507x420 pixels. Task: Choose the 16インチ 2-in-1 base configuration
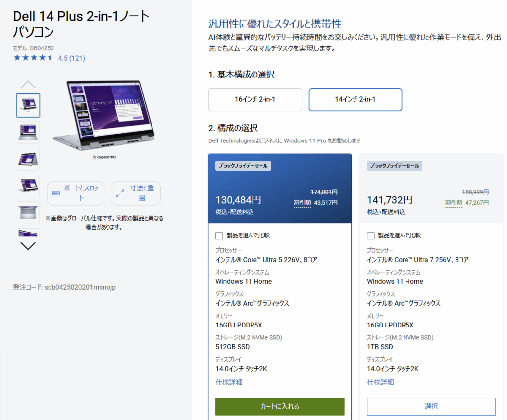255,99
